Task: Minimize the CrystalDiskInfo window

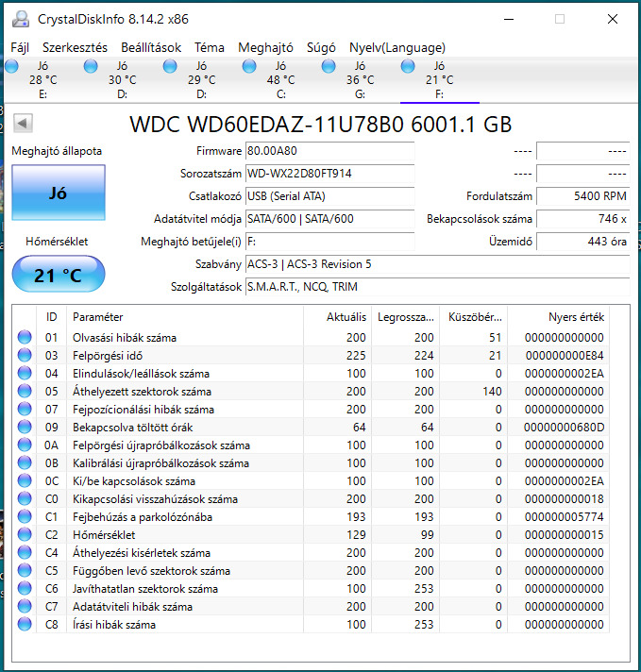Action: 509,19
